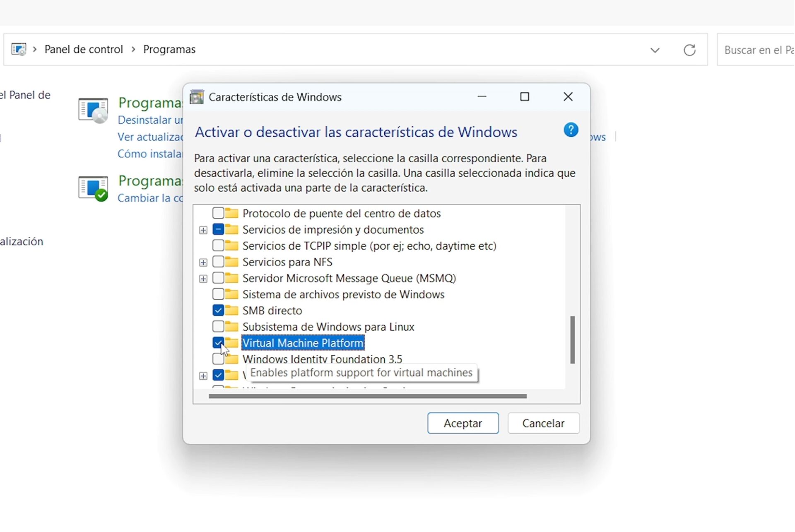Select Servicios de TCPIP simple row label
Viewport: 795px width, 532px height.
(x=369, y=246)
